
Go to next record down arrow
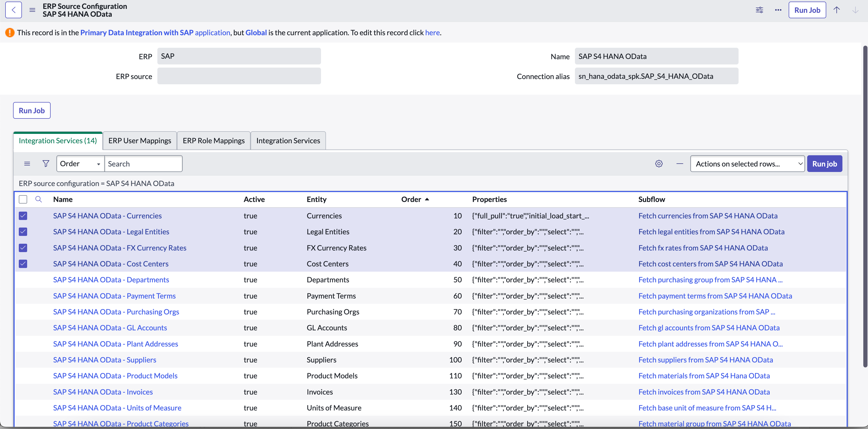tap(855, 10)
